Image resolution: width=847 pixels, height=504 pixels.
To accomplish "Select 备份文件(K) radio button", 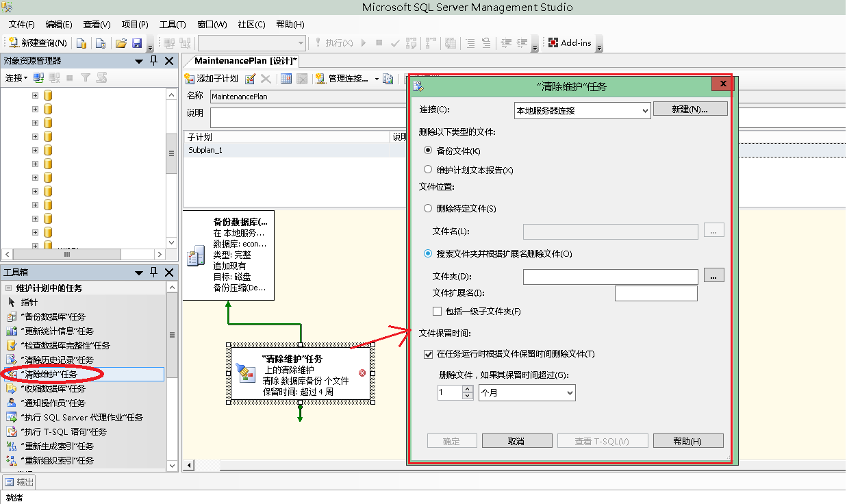I will 428,151.
